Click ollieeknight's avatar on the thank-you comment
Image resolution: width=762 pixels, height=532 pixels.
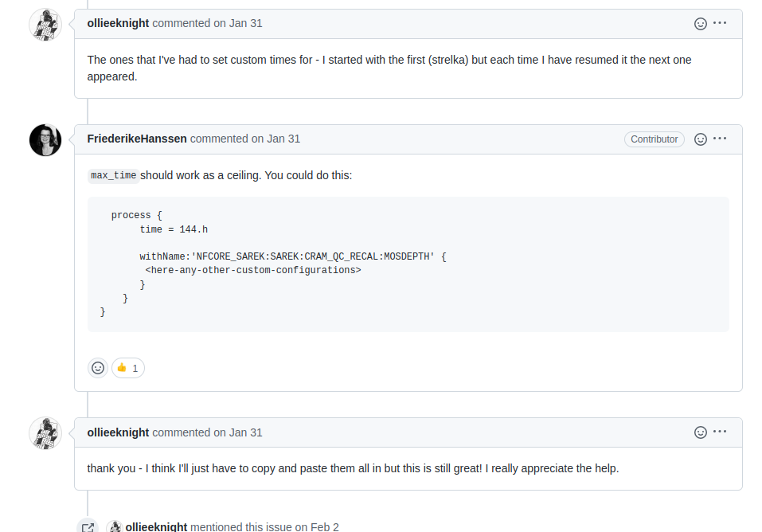[x=45, y=432]
